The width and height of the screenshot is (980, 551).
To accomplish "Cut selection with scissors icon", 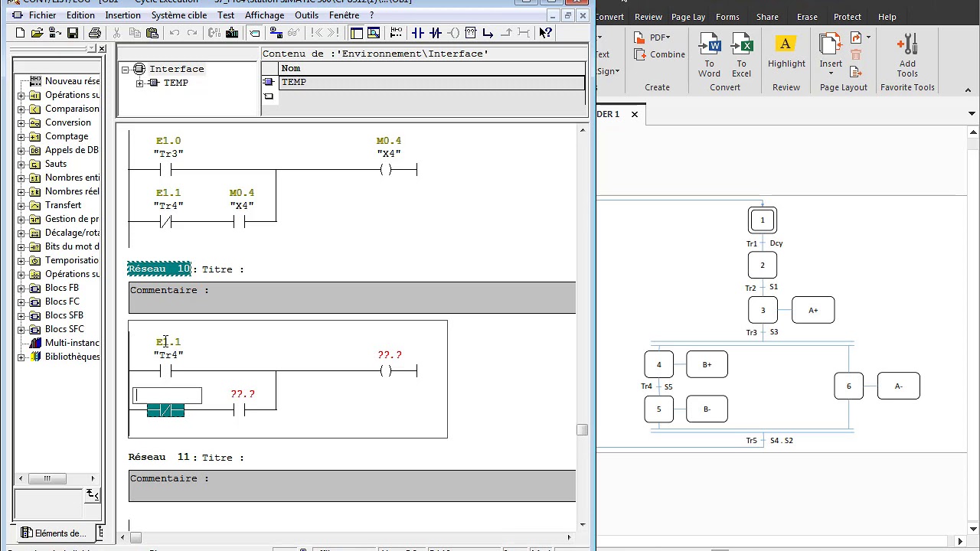I will tap(116, 33).
